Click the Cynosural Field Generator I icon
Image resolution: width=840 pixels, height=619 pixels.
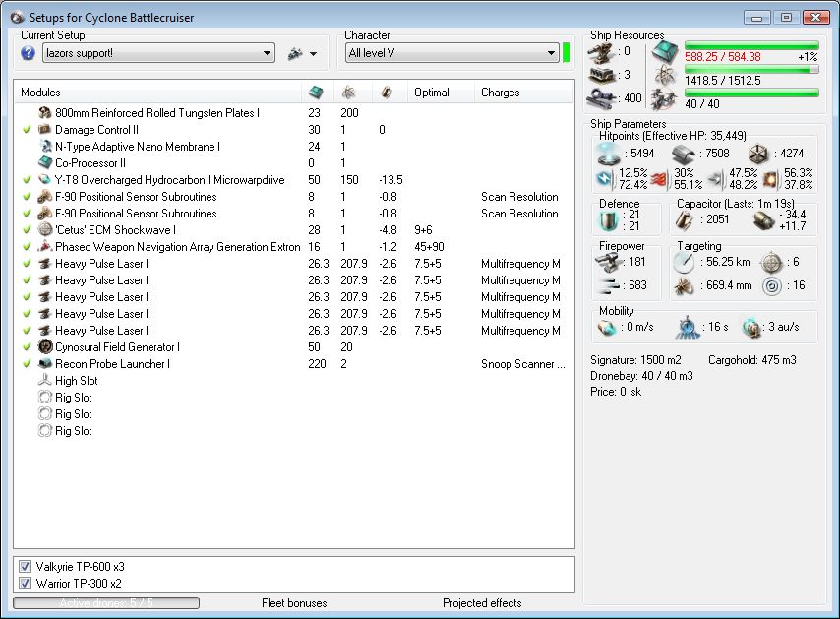click(x=45, y=346)
